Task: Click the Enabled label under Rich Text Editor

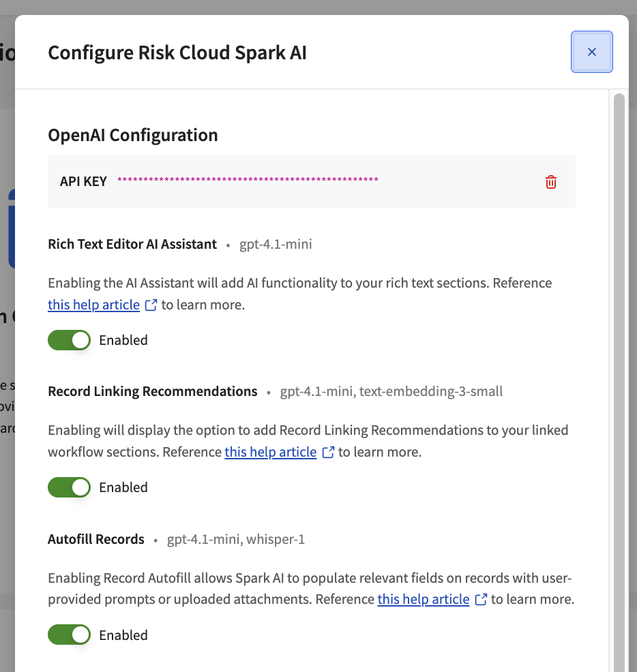Action: point(123,340)
